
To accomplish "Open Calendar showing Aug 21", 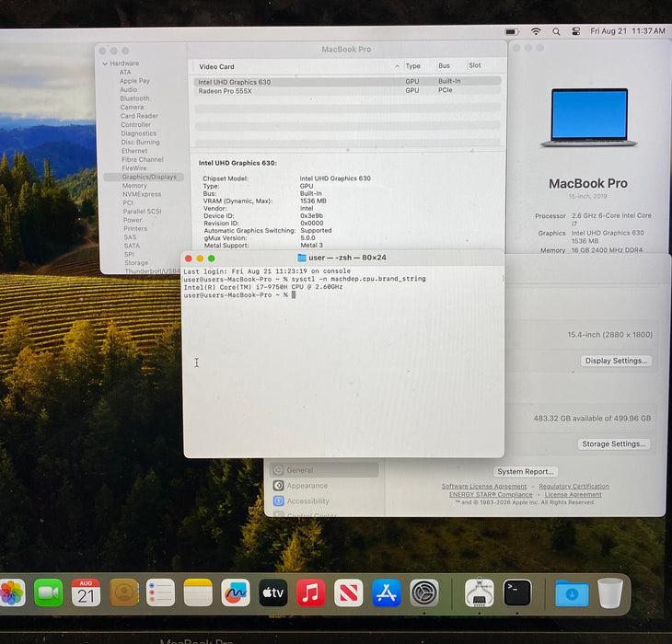I will (x=86, y=592).
